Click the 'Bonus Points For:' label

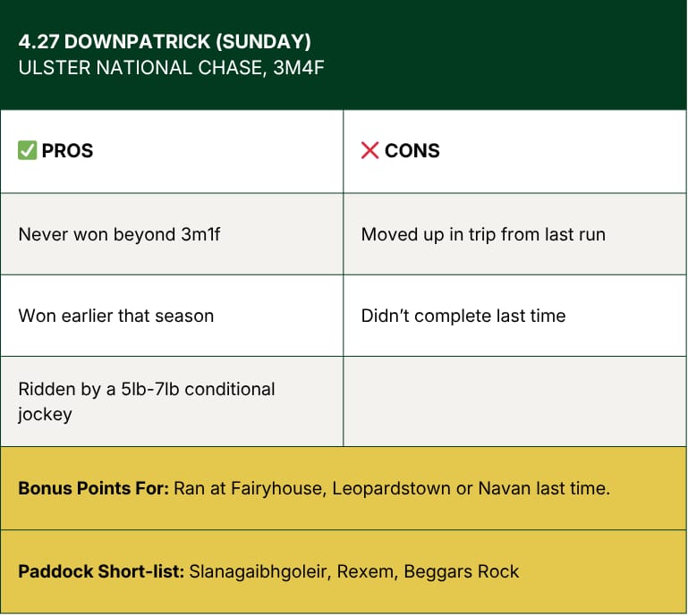point(93,488)
